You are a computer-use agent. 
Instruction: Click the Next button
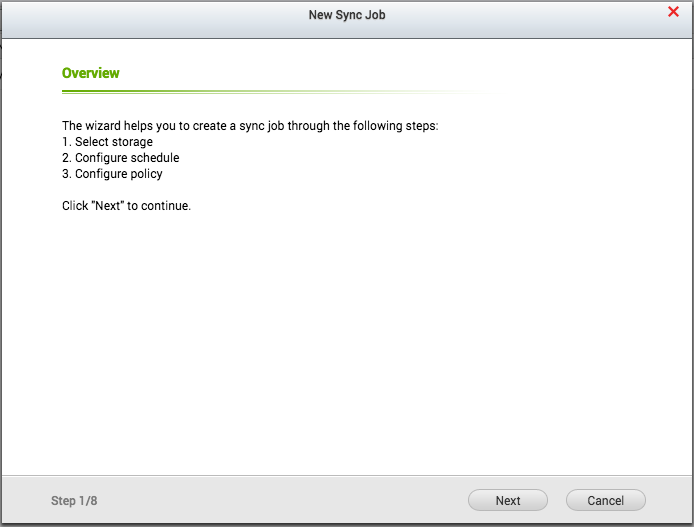pos(508,500)
